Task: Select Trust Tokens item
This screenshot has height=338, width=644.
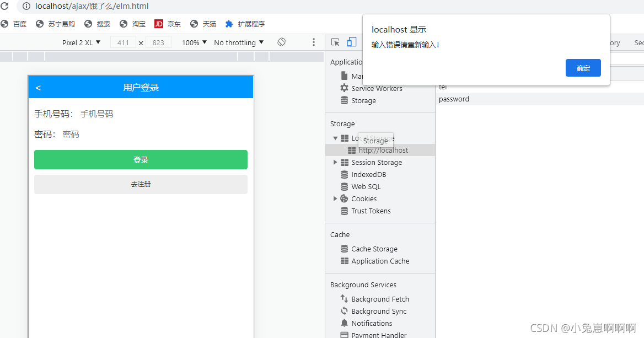Action: coord(371,211)
